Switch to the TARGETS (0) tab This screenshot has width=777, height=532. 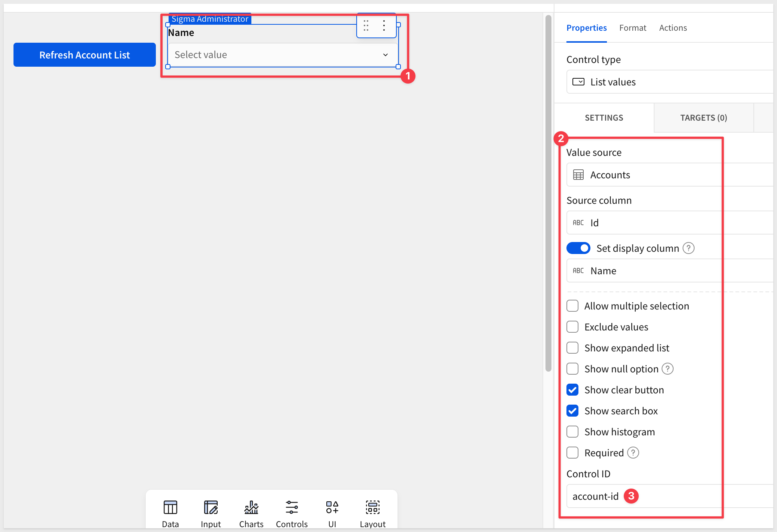pyautogui.click(x=703, y=118)
